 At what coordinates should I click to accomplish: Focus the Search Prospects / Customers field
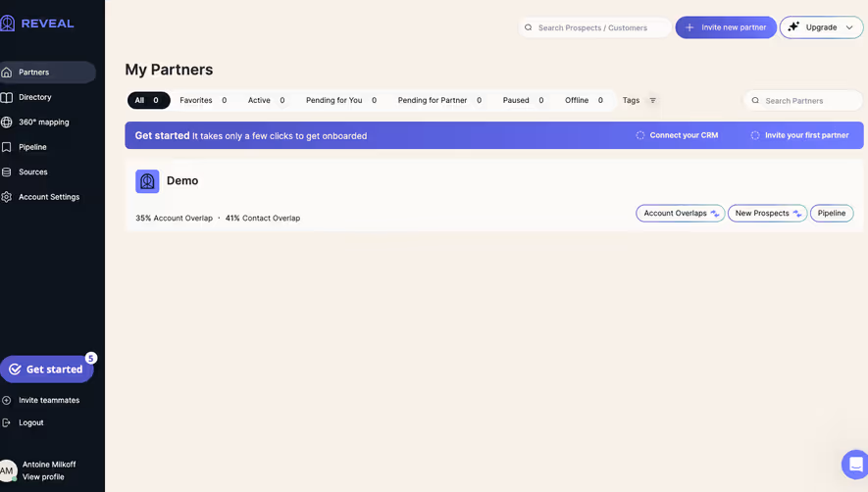[x=595, y=27]
